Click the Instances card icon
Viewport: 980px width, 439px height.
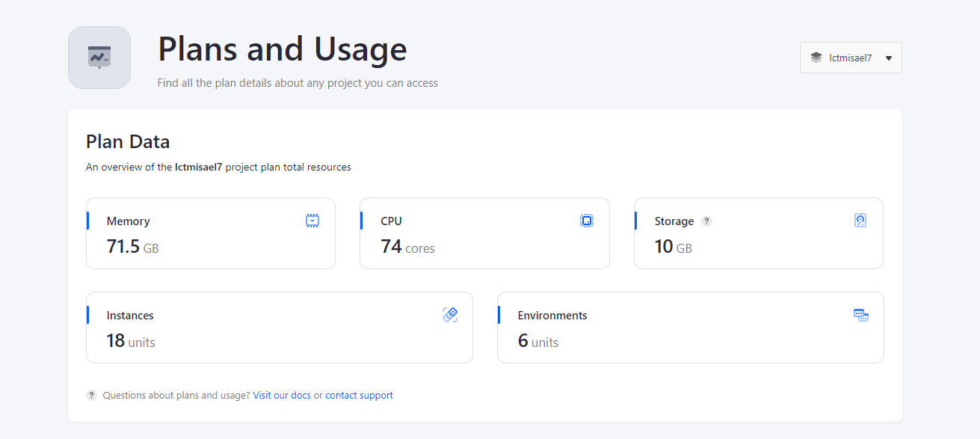[x=450, y=315]
